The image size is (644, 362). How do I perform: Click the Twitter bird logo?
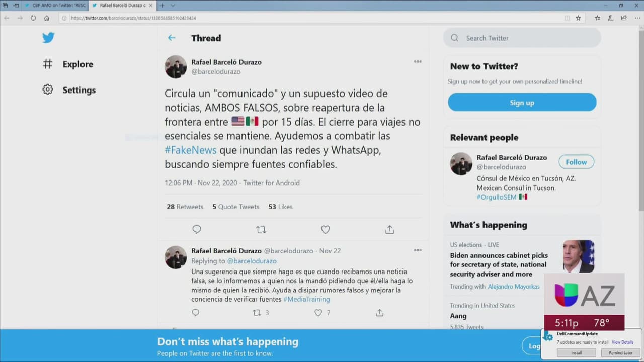click(x=48, y=38)
